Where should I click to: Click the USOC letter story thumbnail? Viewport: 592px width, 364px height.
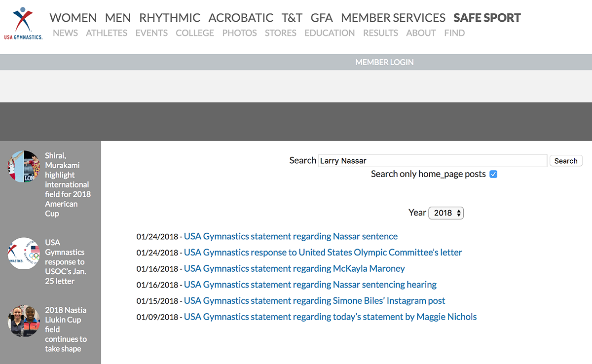pos(24,254)
